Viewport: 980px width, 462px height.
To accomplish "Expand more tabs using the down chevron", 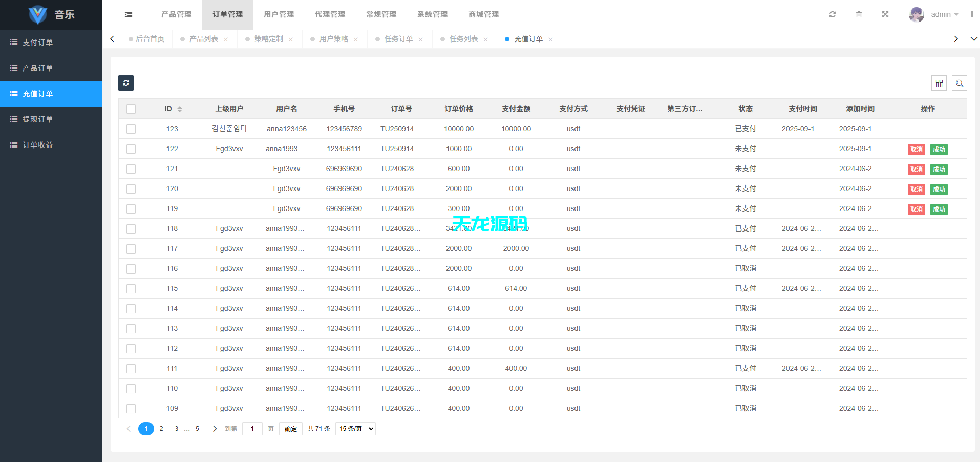I will [973, 39].
